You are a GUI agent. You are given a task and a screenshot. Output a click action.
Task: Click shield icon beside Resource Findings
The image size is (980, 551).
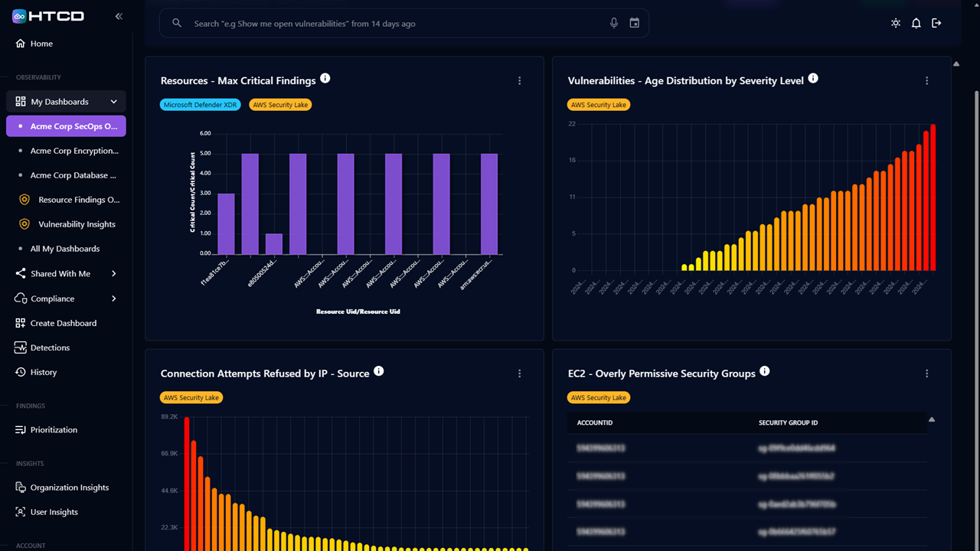pyautogui.click(x=24, y=200)
